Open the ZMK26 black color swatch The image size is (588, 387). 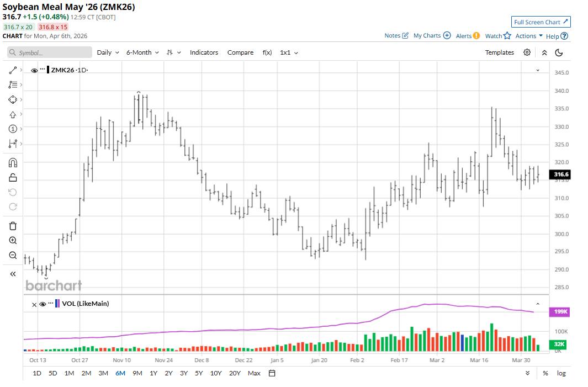[x=48, y=70]
